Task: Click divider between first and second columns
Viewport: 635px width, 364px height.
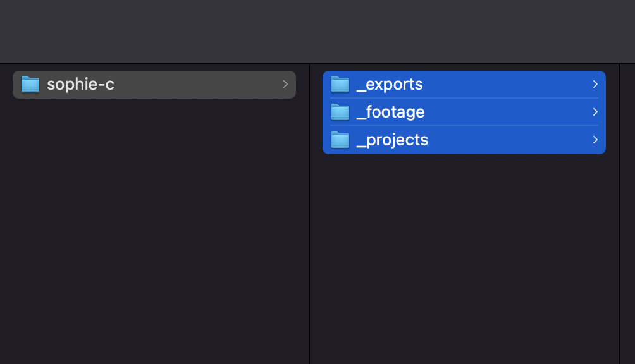Action: pyautogui.click(x=309, y=215)
